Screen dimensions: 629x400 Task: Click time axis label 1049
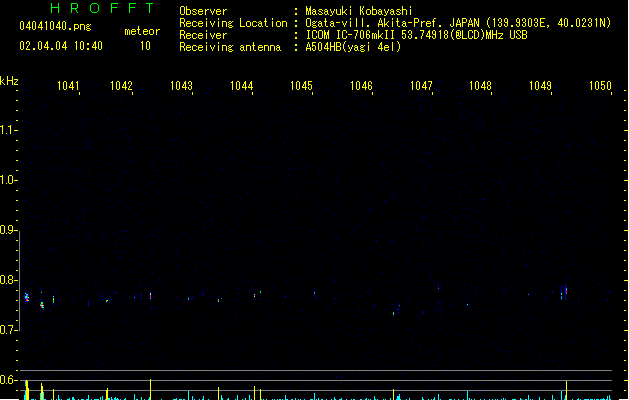pyautogui.click(x=540, y=86)
